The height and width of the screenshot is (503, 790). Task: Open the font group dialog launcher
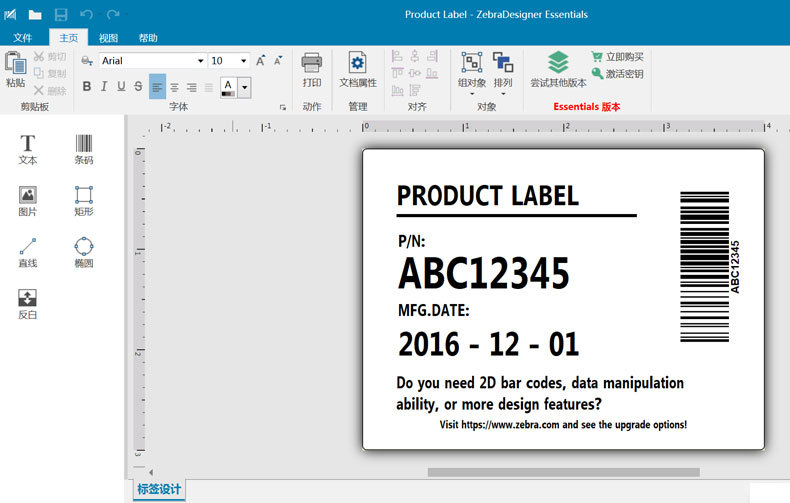point(283,107)
